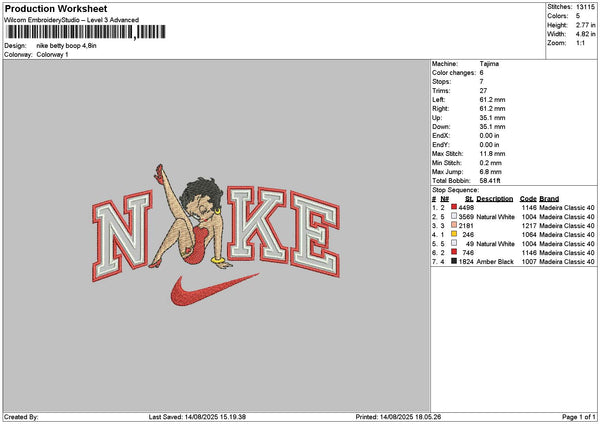Click the Height value 2.77 in

pyautogui.click(x=585, y=25)
